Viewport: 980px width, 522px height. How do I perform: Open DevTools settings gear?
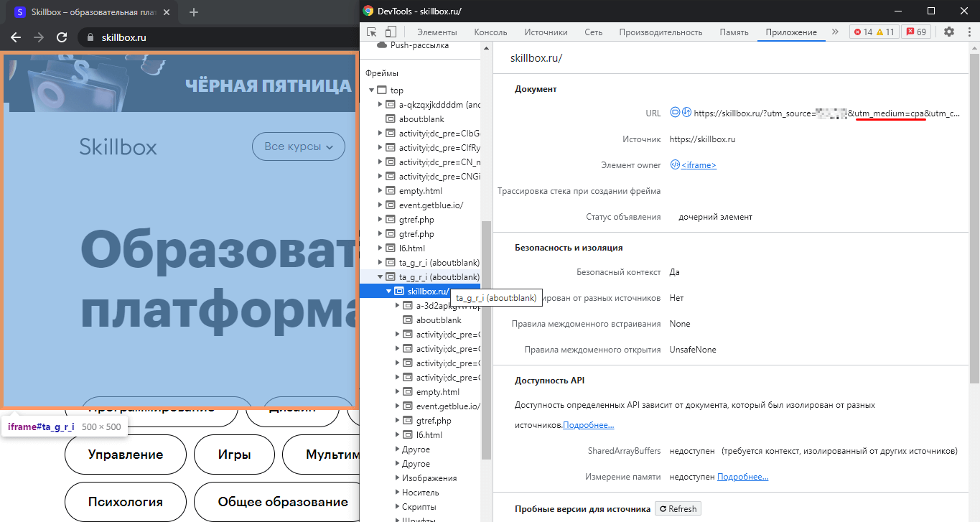point(949,32)
